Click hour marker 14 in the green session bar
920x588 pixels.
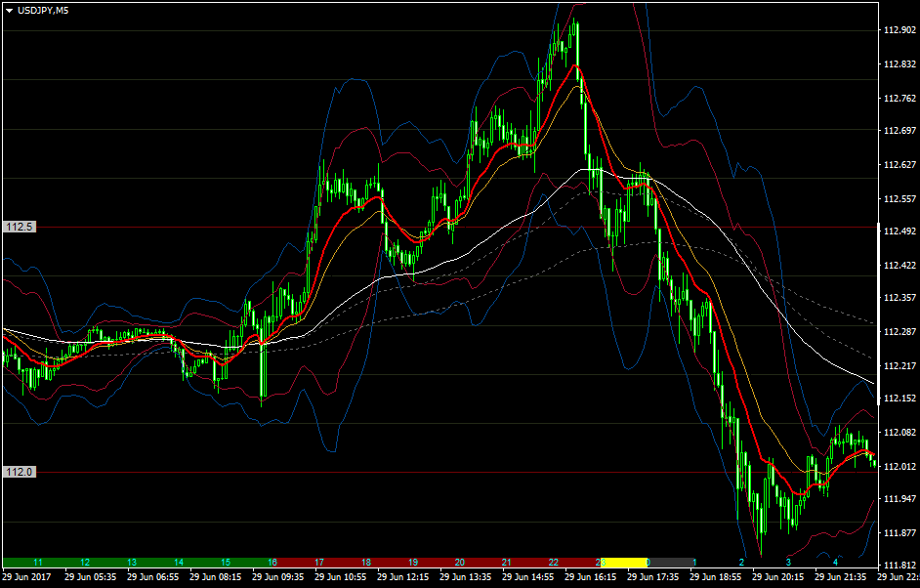[x=179, y=563]
